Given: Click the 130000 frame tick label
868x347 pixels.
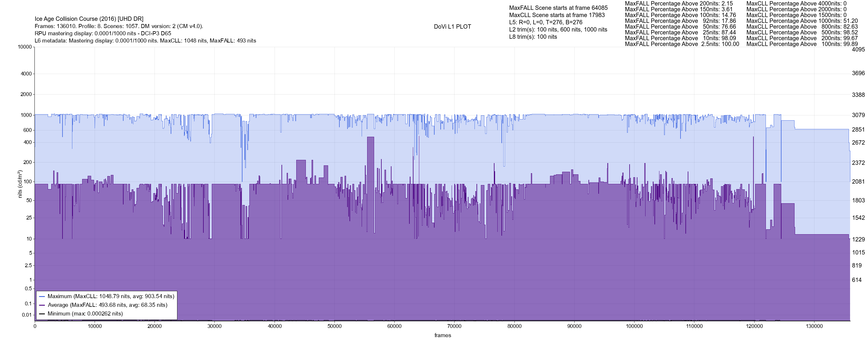Looking at the screenshot, I should [814, 326].
